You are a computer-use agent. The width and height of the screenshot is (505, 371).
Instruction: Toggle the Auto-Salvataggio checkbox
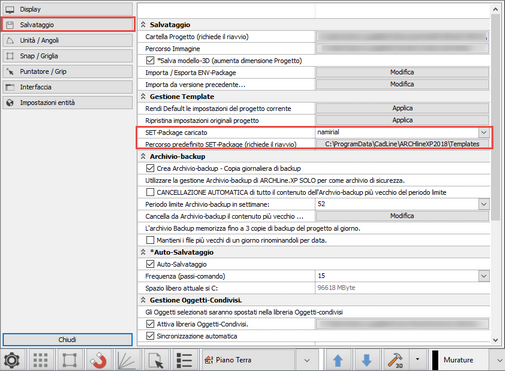(150, 264)
